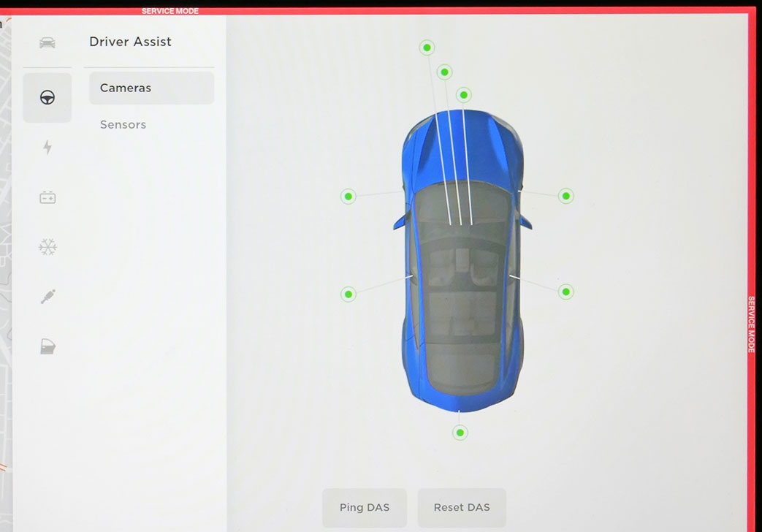Open the vehicle status section via car icon
This screenshot has width=762, height=532.
[47, 42]
